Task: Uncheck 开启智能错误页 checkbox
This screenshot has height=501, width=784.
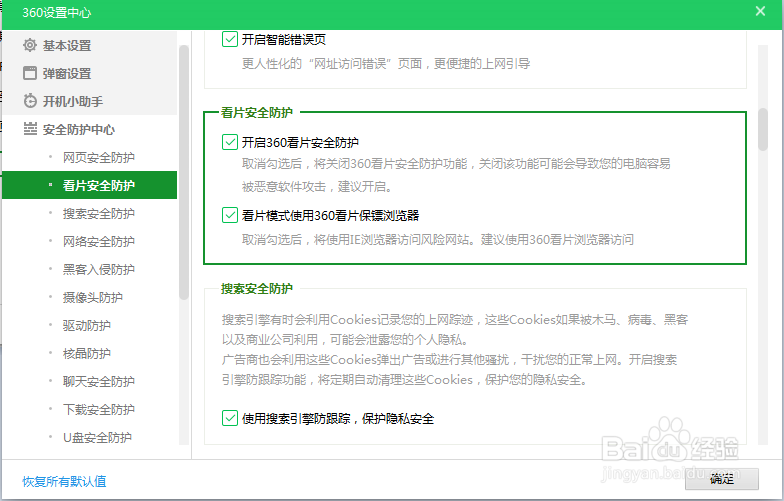Action: coord(230,39)
